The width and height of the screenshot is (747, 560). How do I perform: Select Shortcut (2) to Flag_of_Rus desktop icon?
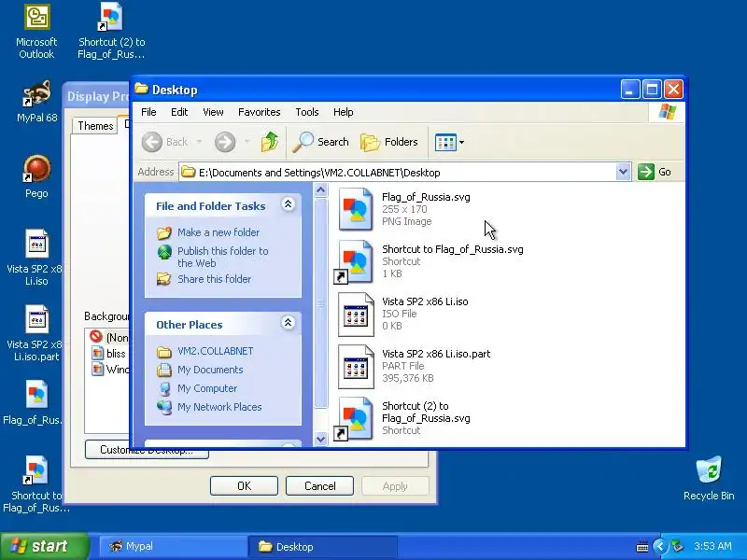tap(111, 31)
